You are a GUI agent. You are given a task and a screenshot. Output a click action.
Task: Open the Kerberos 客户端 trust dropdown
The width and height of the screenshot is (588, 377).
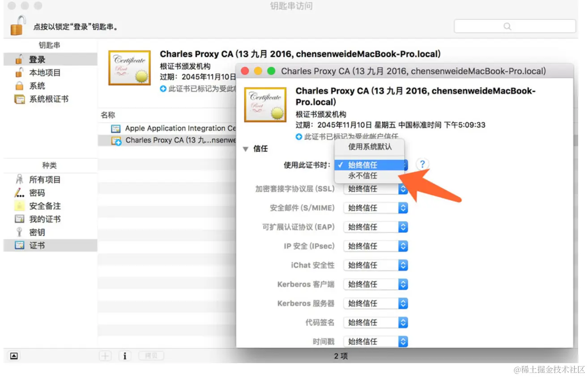coord(376,284)
